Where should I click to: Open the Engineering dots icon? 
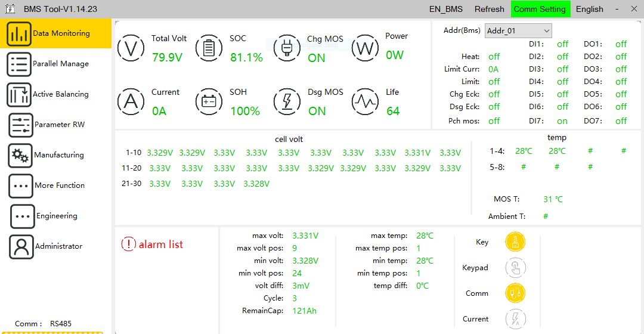point(22,216)
